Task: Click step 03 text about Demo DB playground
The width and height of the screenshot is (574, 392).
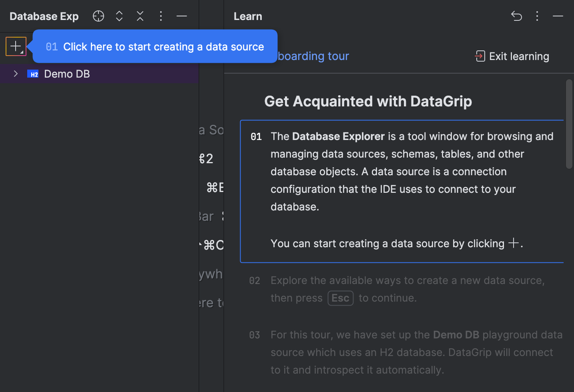Action: 416,352
